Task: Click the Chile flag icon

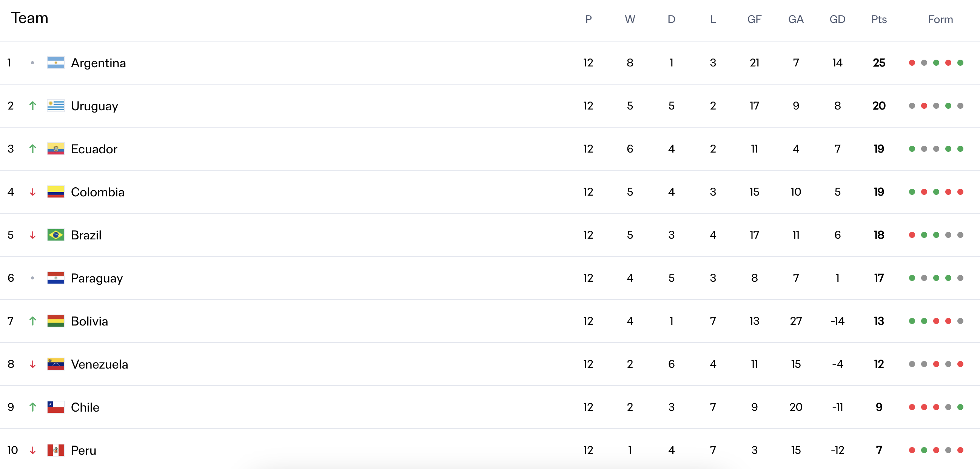Action: (55, 407)
